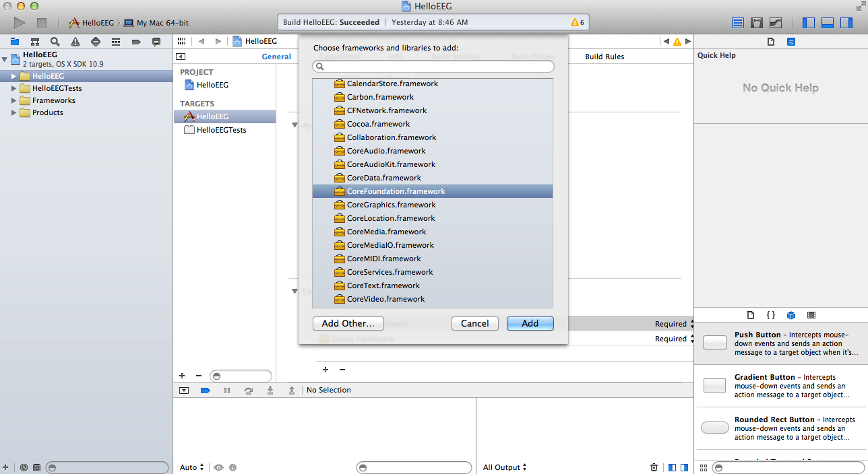Switch to the General tab
The width and height of the screenshot is (868, 474).
276,57
